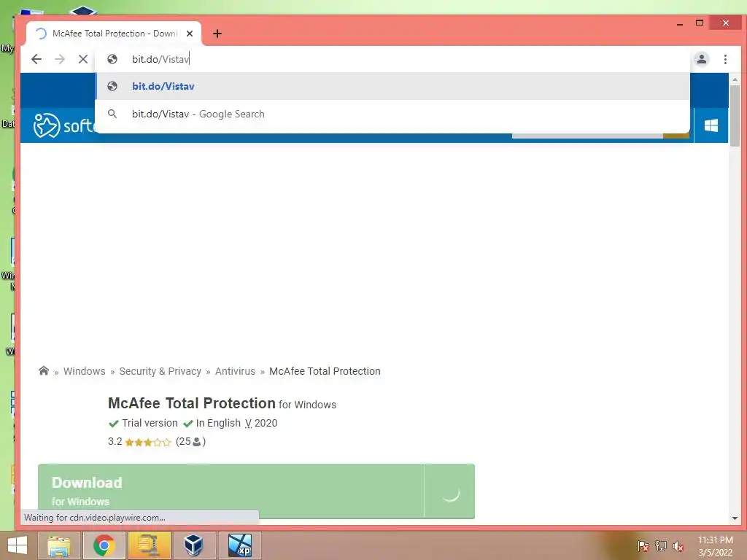The image size is (747, 560).
Task: Open the WinZip archive taskbar icon
Action: (149, 545)
